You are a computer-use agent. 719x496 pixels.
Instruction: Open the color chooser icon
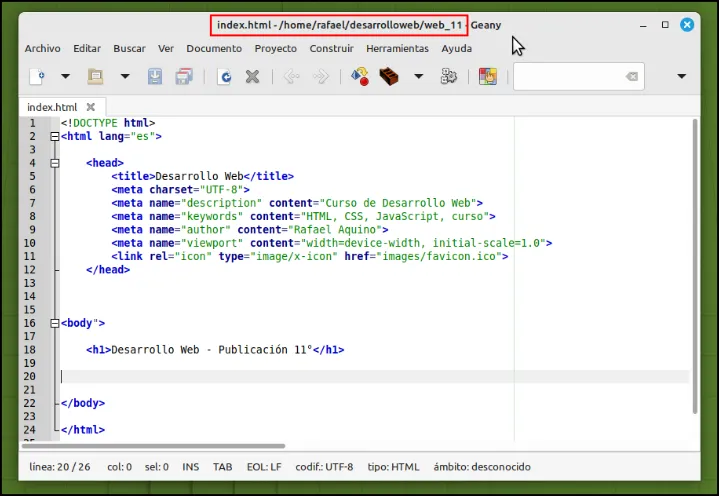click(x=488, y=76)
